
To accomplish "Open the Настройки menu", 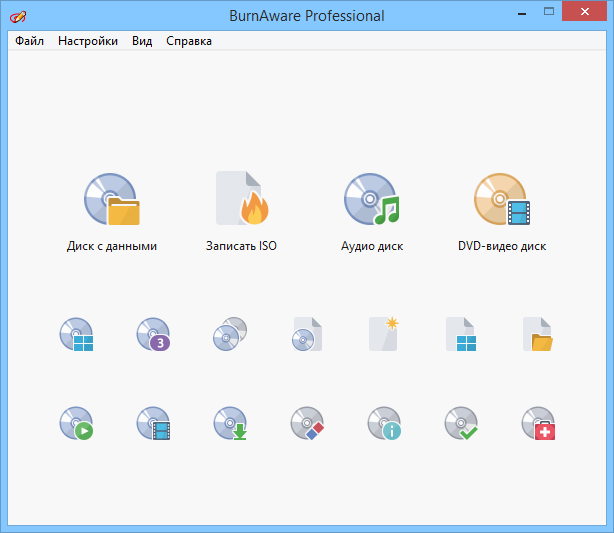I will 88,41.
